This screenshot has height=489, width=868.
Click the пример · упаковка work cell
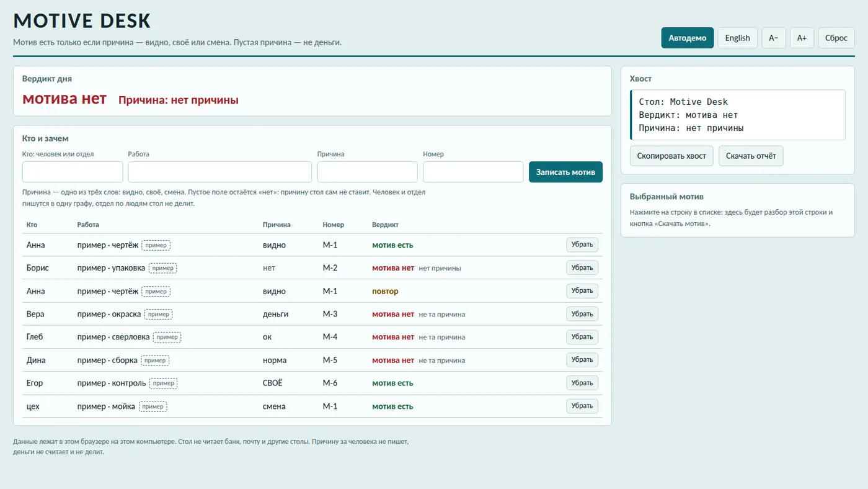111,268
